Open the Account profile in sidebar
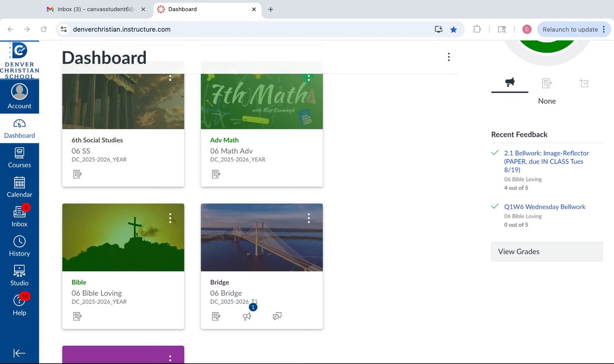 [19, 96]
